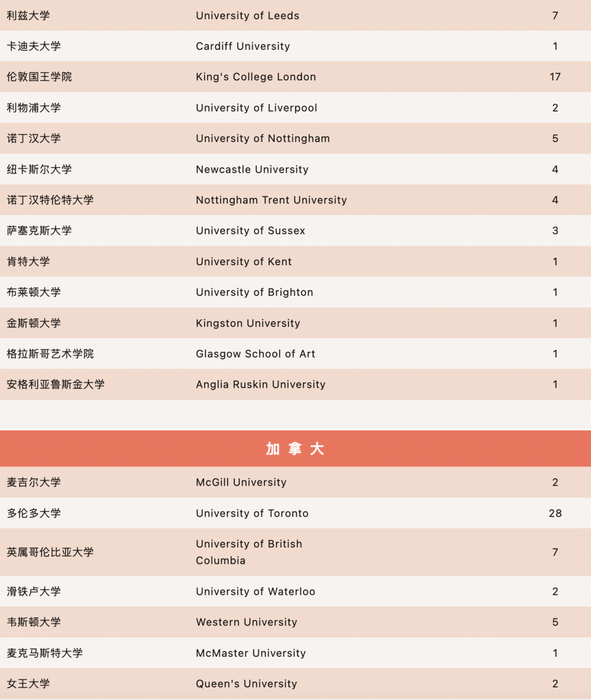The height and width of the screenshot is (700, 591).
Task: Click 'University of Toronto' cell
Action: (x=252, y=513)
